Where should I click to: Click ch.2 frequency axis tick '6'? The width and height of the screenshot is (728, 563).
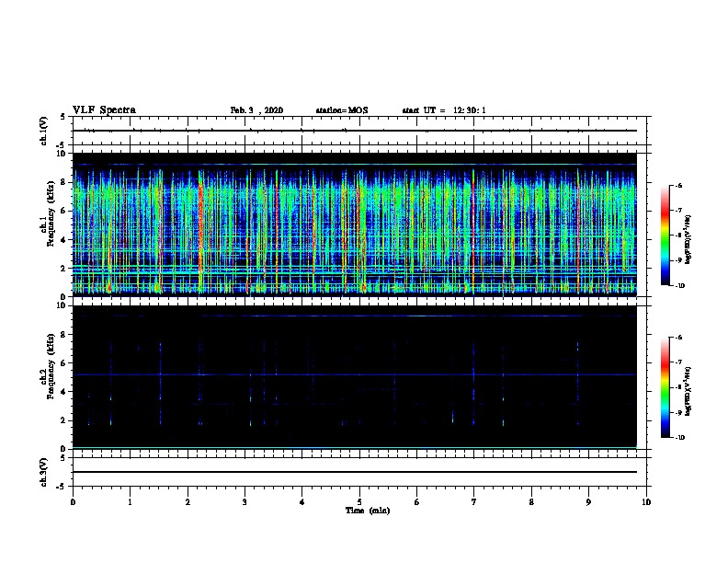pos(64,363)
